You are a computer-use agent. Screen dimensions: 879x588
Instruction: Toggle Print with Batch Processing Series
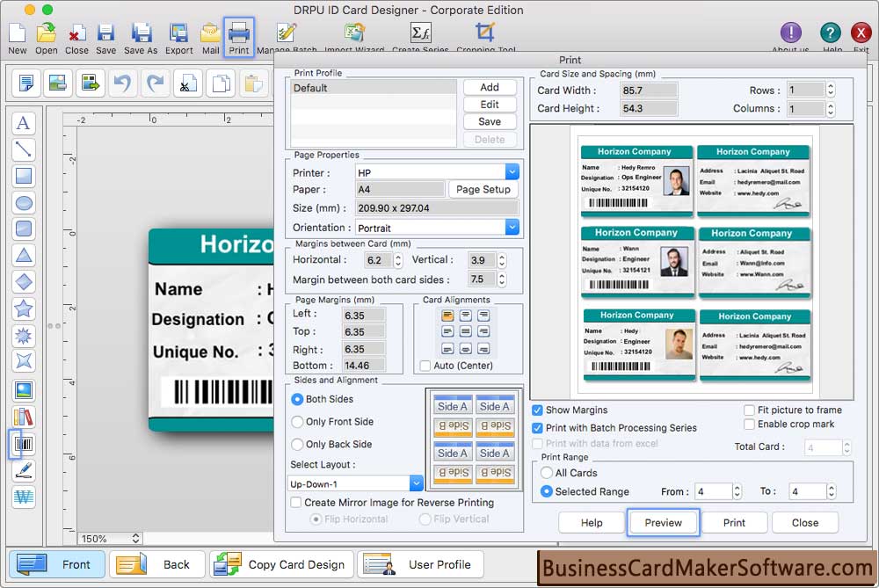[x=537, y=428]
